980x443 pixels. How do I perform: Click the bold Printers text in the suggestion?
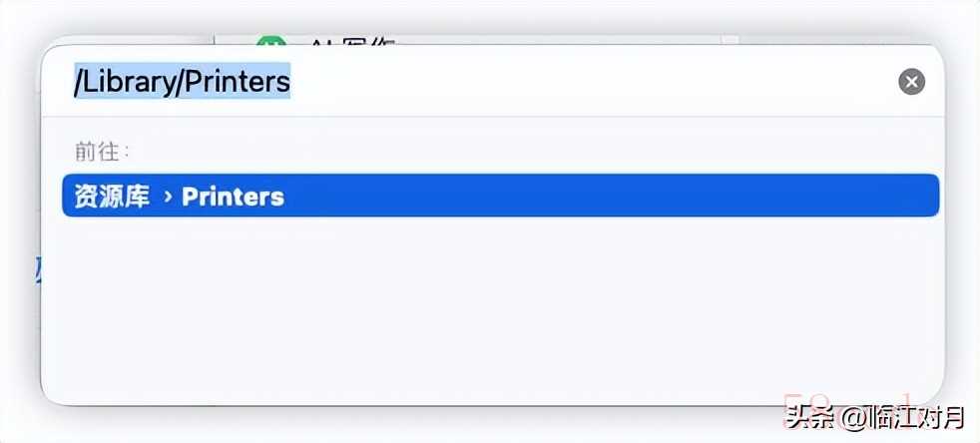point(233,197)
